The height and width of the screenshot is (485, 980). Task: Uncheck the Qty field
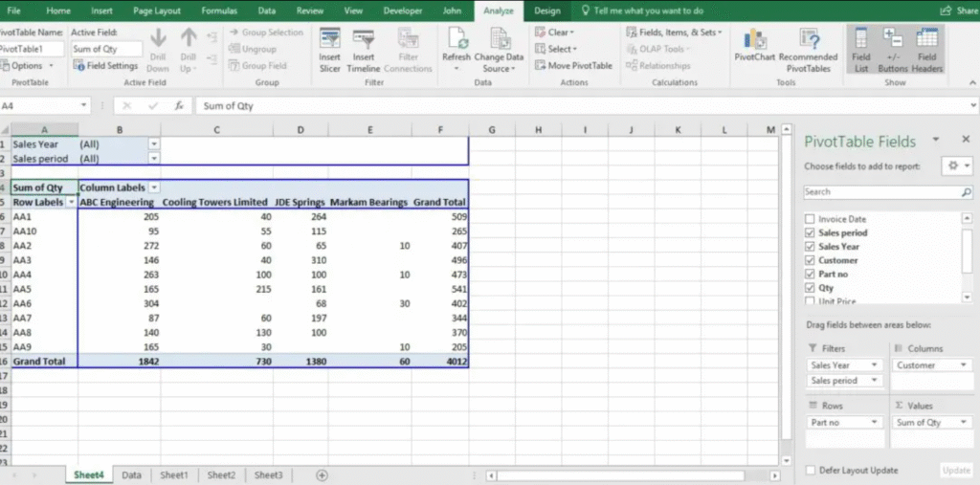810,288
